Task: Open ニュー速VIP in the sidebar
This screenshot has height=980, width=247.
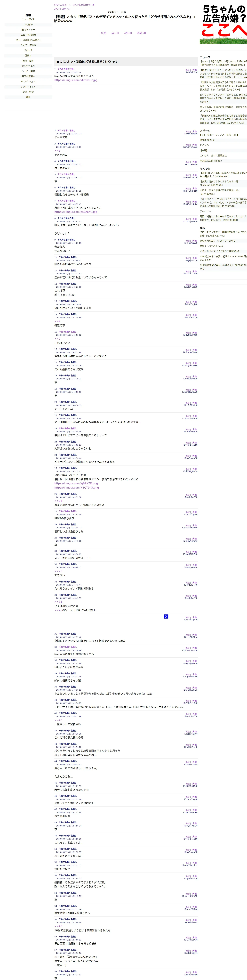Action: click(28, 19)
